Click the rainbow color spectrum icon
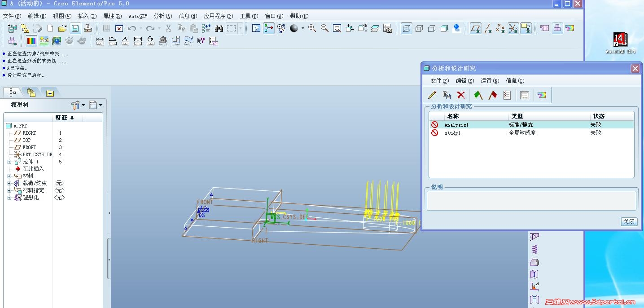 click(31, 41)
